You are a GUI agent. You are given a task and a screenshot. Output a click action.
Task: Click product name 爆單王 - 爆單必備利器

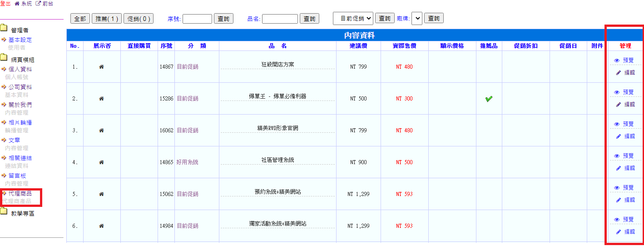pos(277,96)
